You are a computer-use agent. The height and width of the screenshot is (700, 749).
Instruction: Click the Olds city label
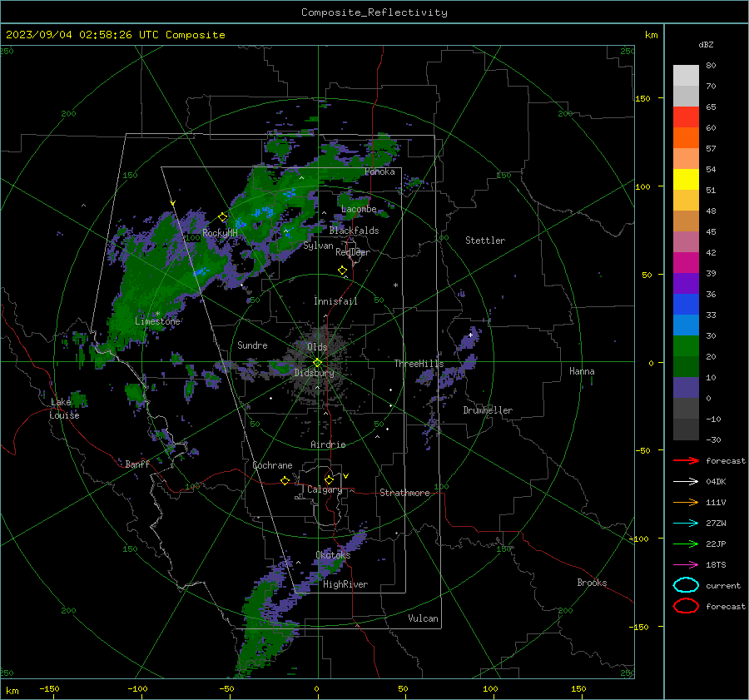[x=317, y=347]
